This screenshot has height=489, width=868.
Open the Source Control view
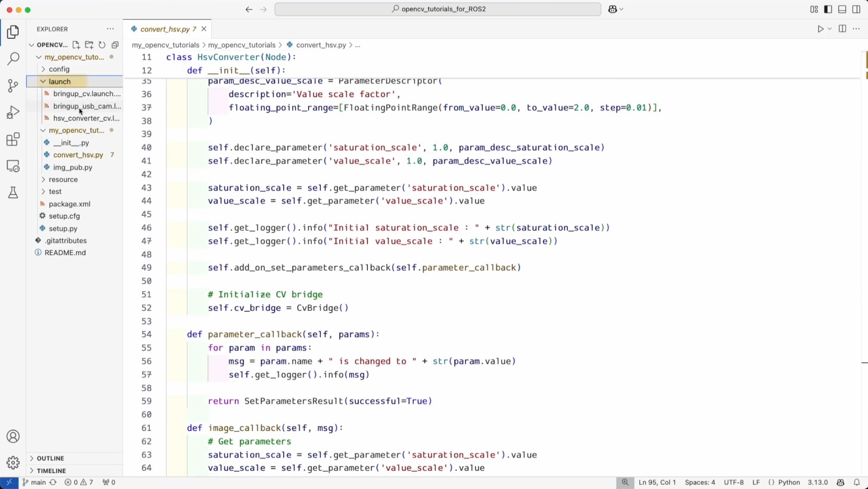tap(13, 86)
